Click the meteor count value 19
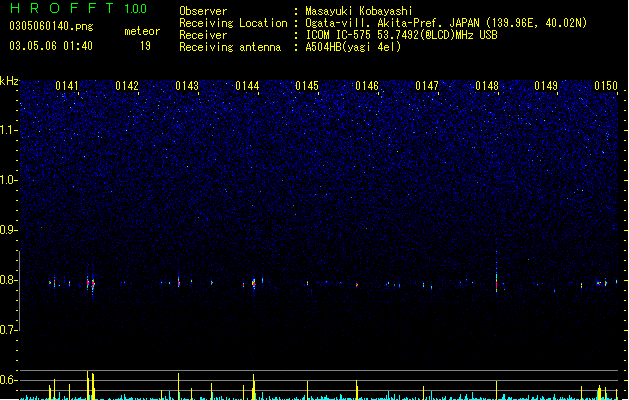 145,46
